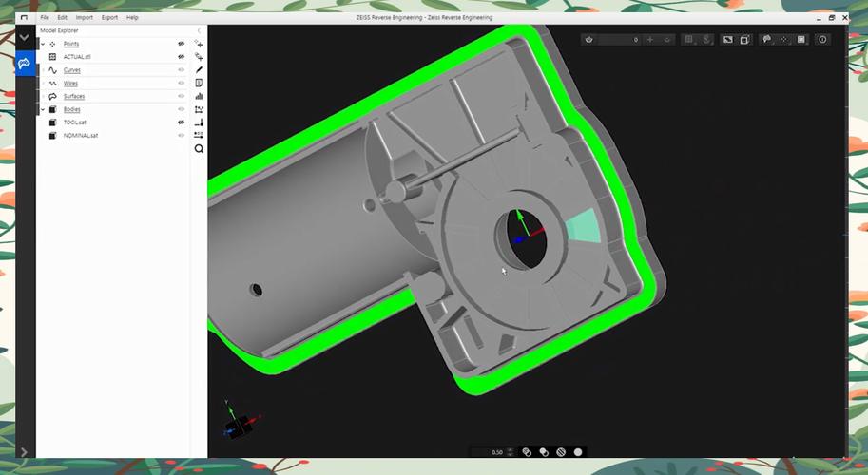Toggle visibility of ACTUAL.stl
The width and height of the screenshot is (868, 475).
[x=181, y=56]
